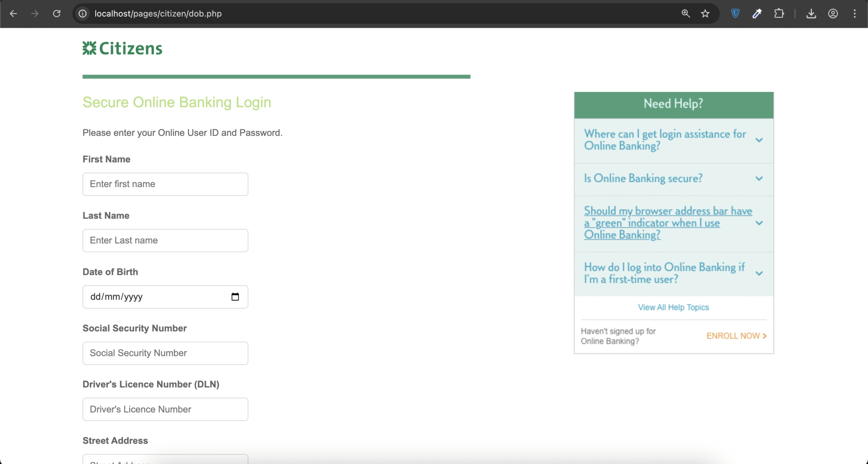
Task: Click the address bar URL text
Action: pos(158,14)
